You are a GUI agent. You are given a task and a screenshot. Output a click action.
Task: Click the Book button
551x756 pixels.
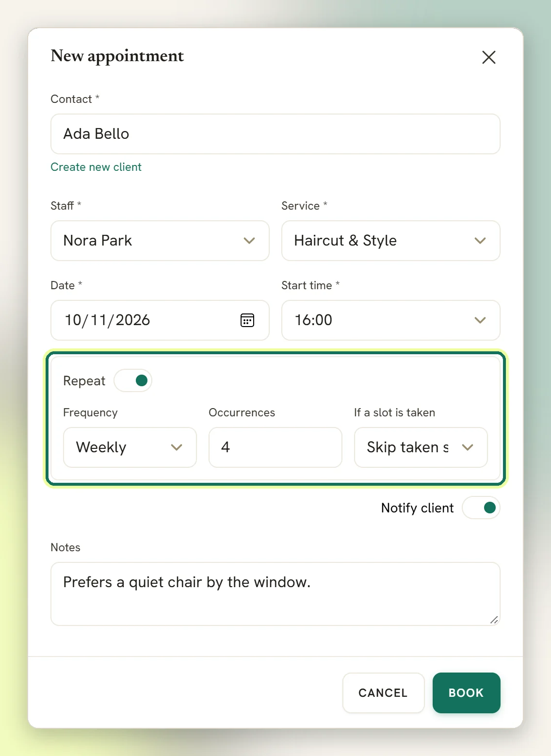click(x=467, y=693)
